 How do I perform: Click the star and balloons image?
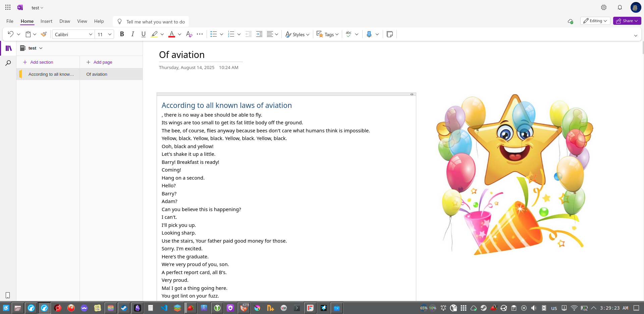click(515, 174)
